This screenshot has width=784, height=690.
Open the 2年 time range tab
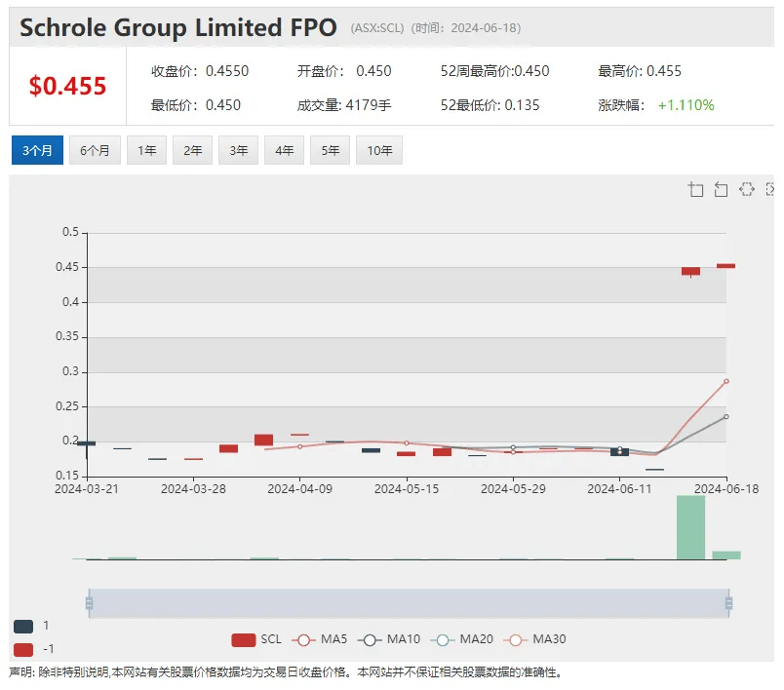[192, 150]
